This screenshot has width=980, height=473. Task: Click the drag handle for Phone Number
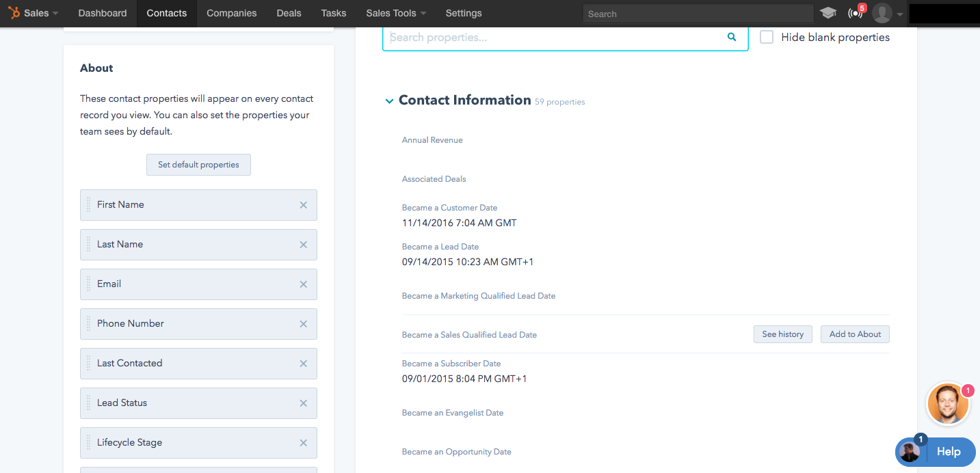(x=88, y=324)
